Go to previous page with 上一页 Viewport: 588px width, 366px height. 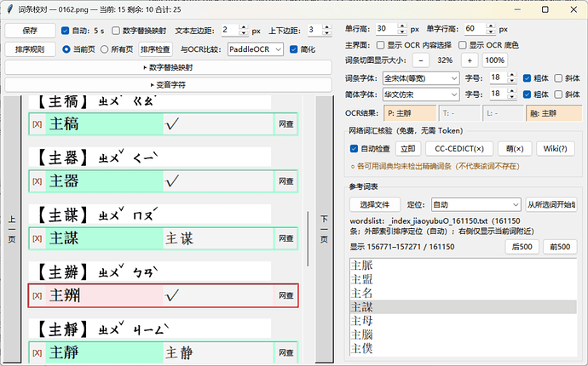12,229
